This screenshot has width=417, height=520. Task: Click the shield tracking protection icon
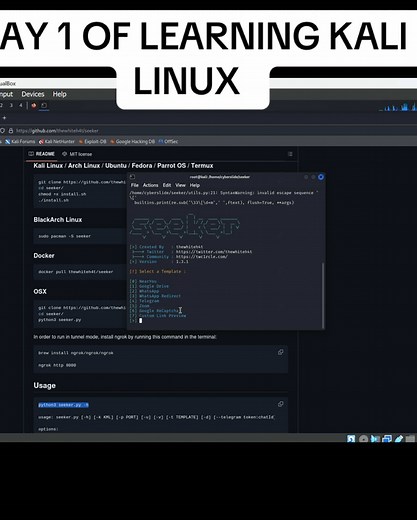(x=2, y=131)
